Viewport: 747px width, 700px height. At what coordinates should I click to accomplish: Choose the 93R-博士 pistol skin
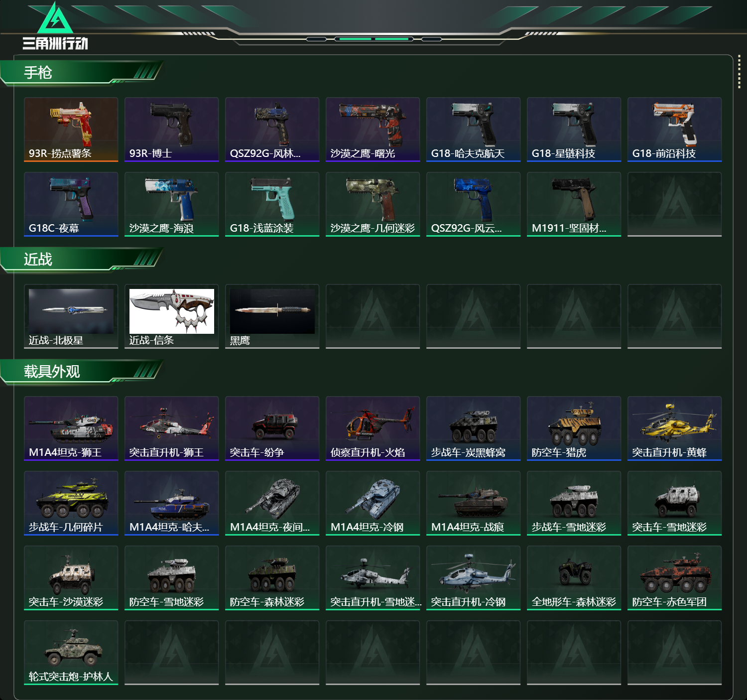click(172, 130)
